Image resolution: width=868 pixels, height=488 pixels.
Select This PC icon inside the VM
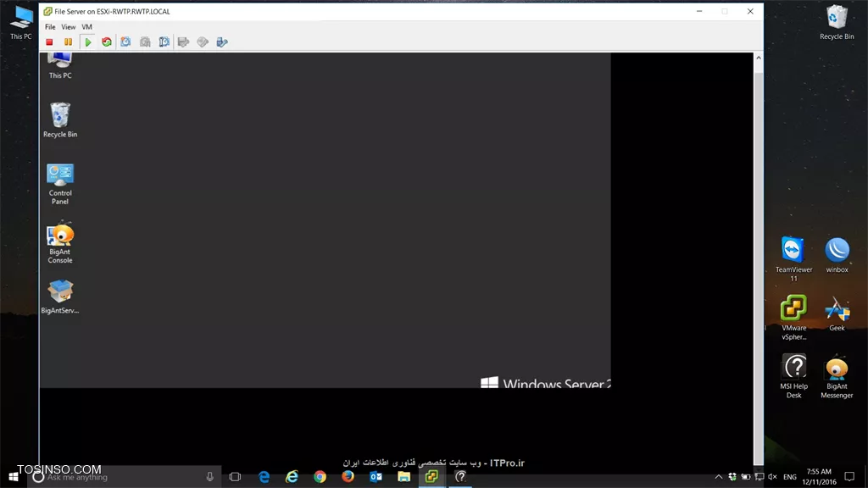(x=60, y=66)
